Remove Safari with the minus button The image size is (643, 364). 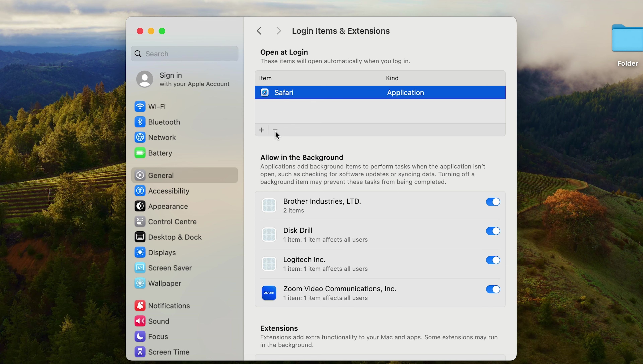click(275, 130)
